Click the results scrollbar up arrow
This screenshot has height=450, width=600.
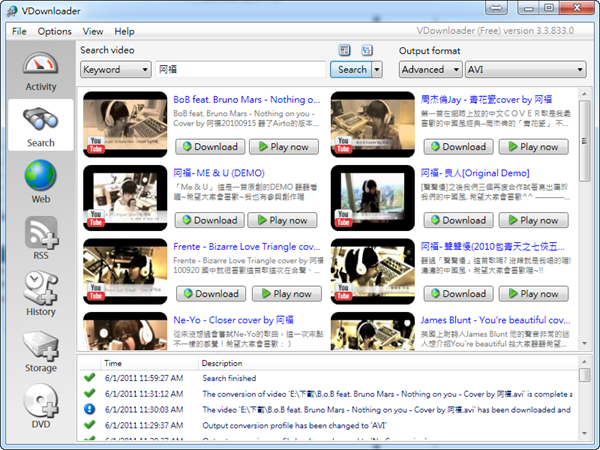coord(584,94)
